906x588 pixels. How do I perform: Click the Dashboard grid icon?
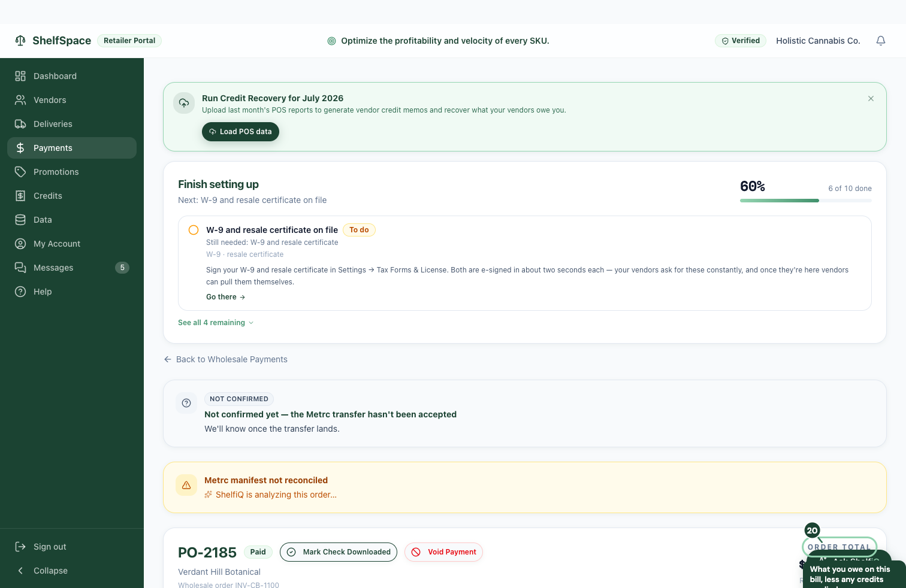click(x=20, y=76)
